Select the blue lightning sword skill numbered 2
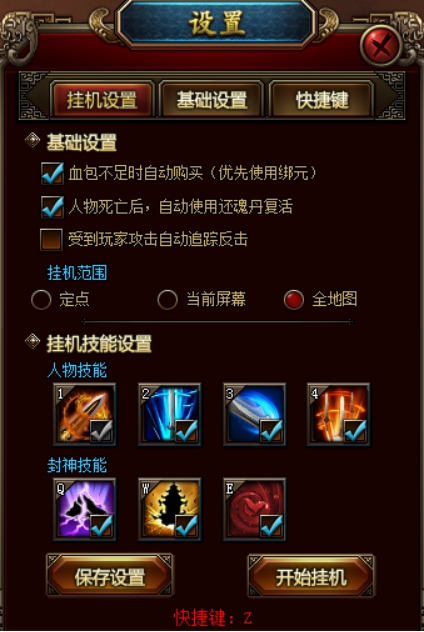This screenshot has height=632, width=424. [170, 414]
